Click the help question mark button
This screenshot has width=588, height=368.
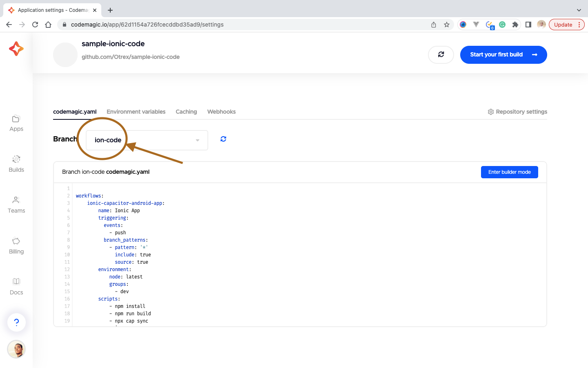pos(16,322)
